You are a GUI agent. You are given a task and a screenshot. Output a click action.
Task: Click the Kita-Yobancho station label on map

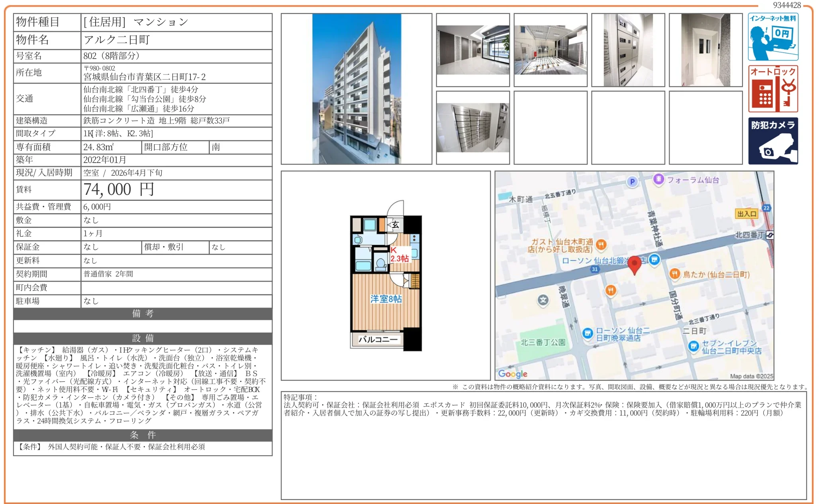coord(750,235)
